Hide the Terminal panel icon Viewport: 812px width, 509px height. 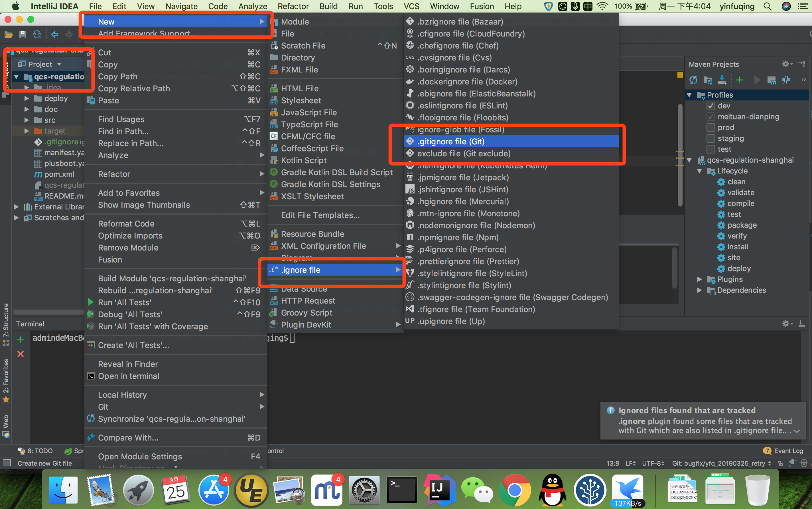(801, 324)
